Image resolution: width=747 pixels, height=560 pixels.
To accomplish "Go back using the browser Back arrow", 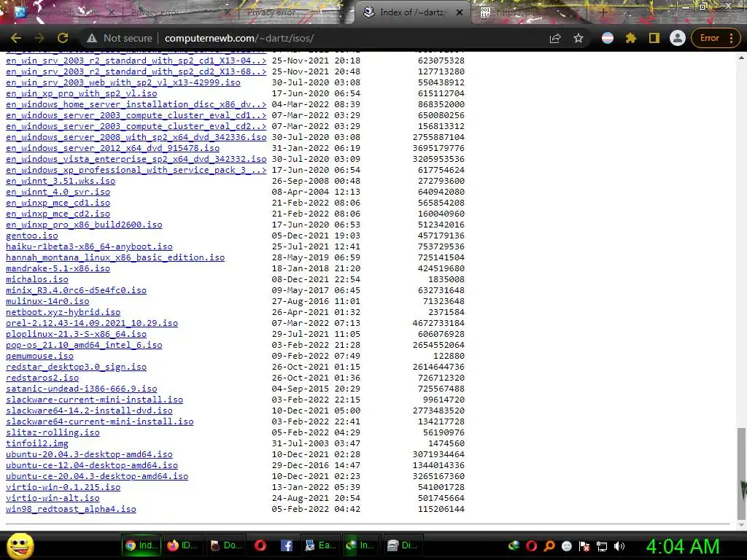I will (x=16, y=38).
